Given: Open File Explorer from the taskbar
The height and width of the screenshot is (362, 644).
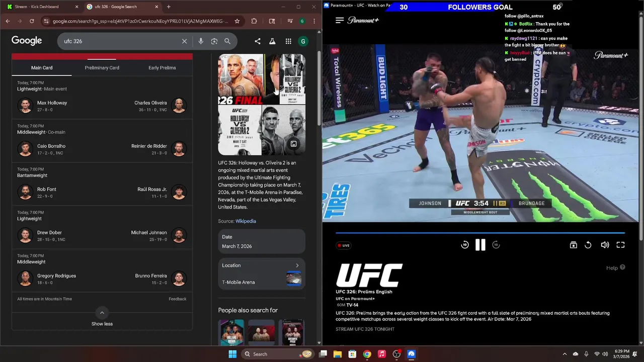Looking at the screenshot, I should pos(338,354).
